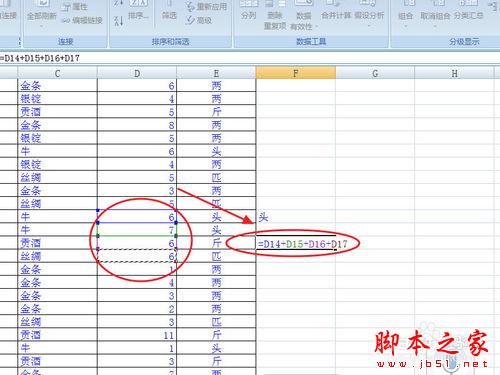
Task: Click the cell being edited with =D14+D15+D16+D17
Action: (296, 243)
